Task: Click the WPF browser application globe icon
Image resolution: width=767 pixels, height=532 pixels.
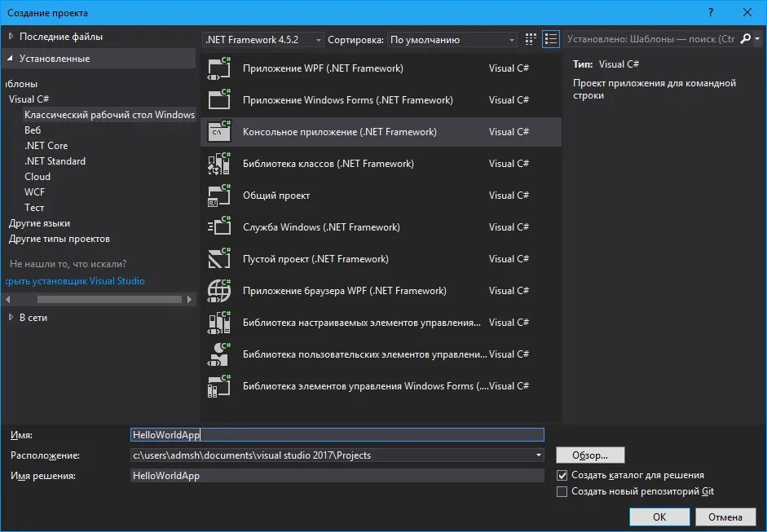Action: 219,291
